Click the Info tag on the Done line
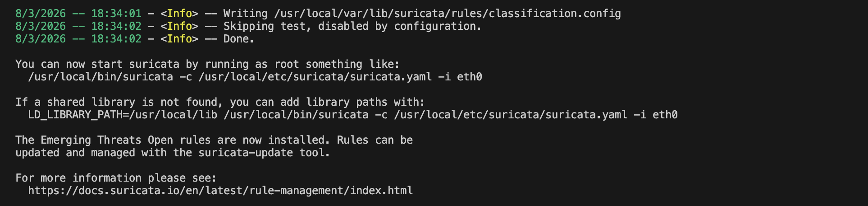 (179, 39)
